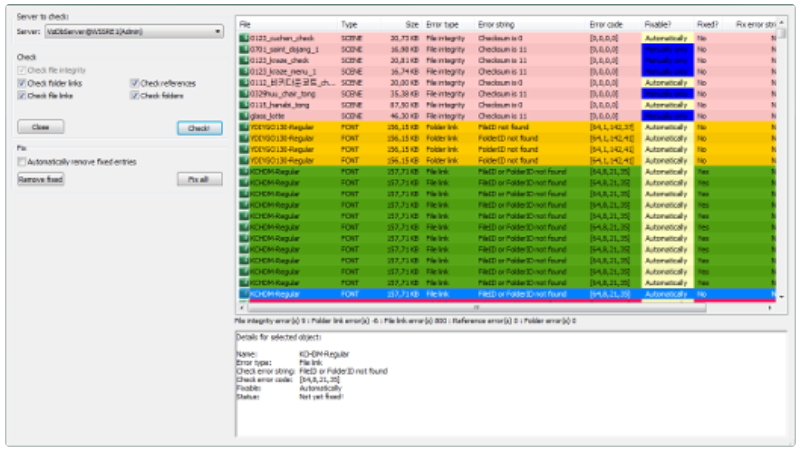Click the icon of 0329huu_chair_tong row

(x=244, y=94)
